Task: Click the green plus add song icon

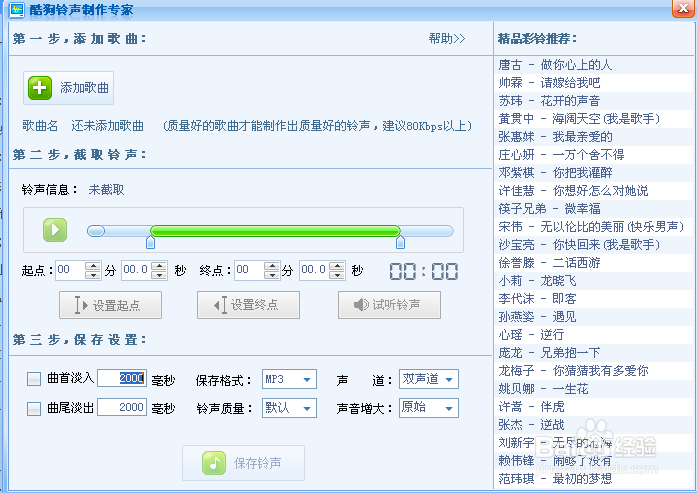Action: (x=40, y=88)
